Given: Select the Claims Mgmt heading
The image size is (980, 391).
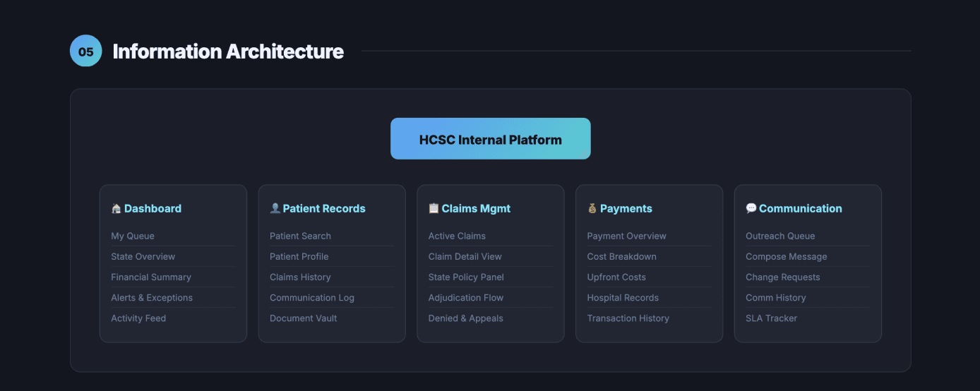Looking at the screenshot, I should coord(476,209).
